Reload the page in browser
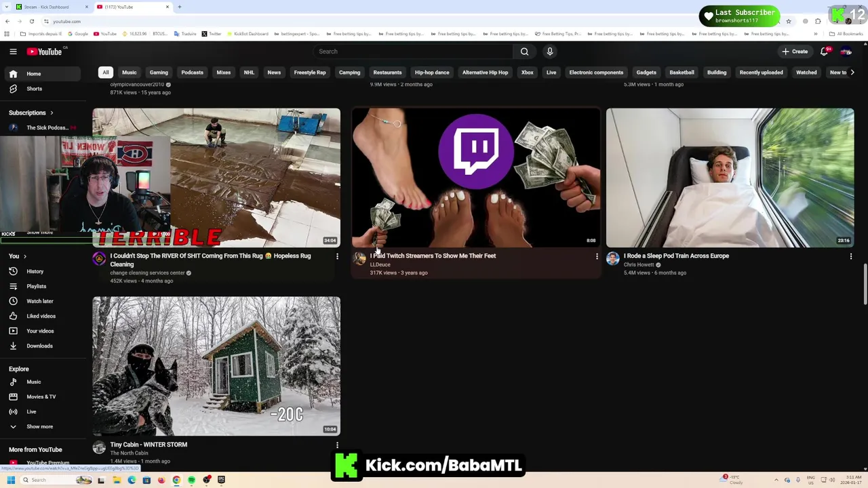 click(31, 21)
